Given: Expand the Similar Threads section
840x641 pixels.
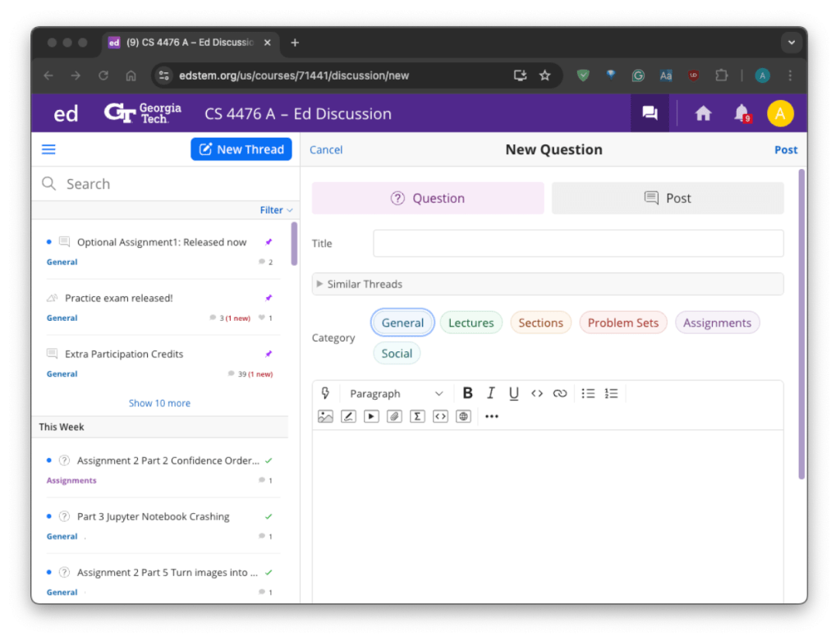Looking at the screenshot, I should click(548, 284).
